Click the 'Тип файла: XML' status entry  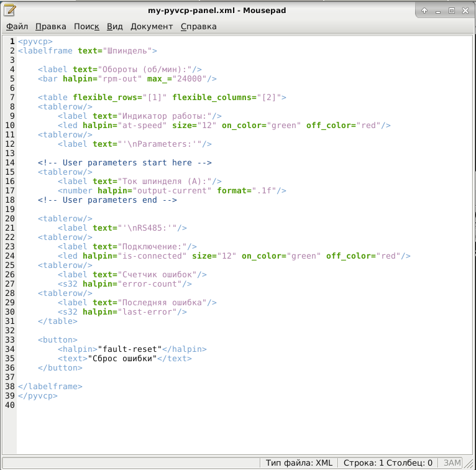pyautogui.click(x=299, y=463)
